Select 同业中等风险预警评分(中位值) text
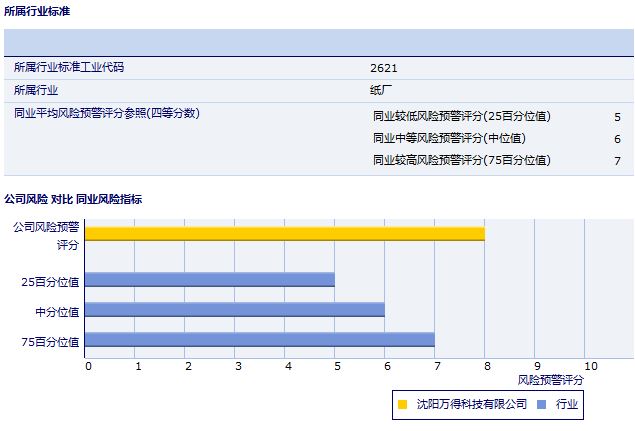The image size is (635, 431). tap(449, 138)
